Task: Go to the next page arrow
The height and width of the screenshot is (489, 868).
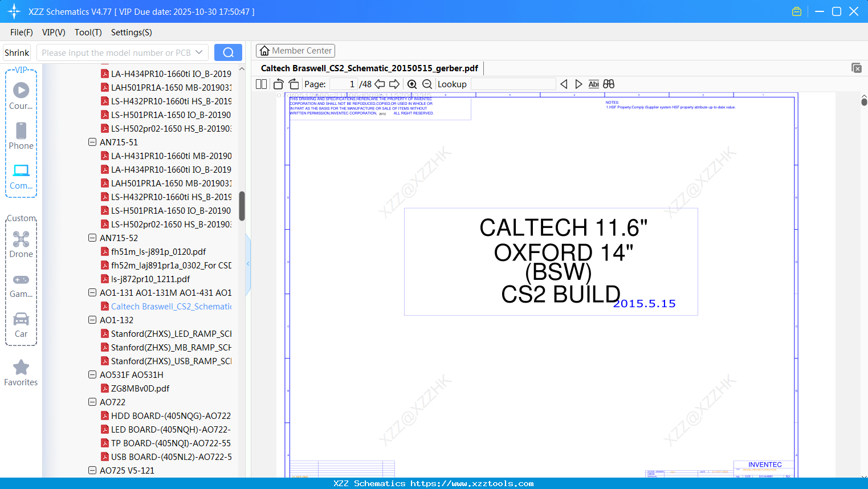Action: pos(394,84)
